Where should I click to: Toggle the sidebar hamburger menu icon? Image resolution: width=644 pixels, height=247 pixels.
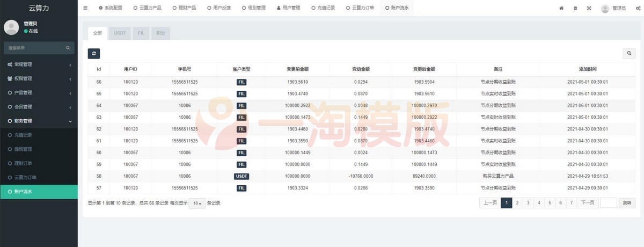(85, 8)
